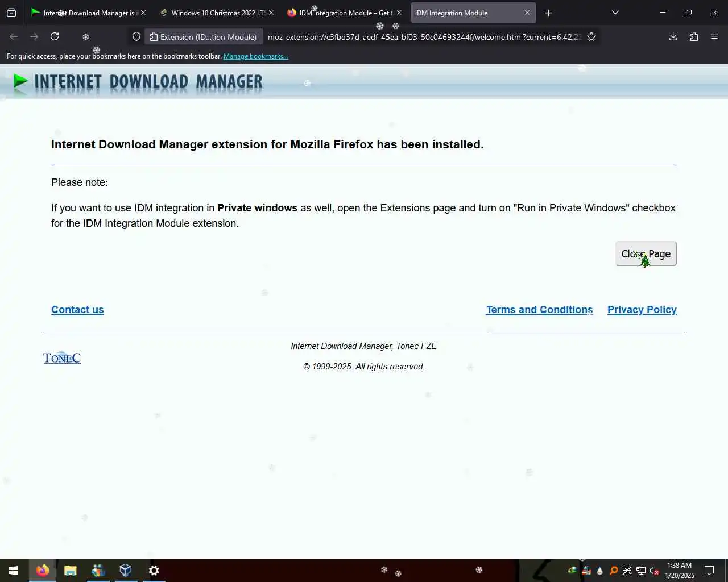Click the Internet Download Manager header logo
This screenshot has height=582, width=728.
(x=138, y=83)
